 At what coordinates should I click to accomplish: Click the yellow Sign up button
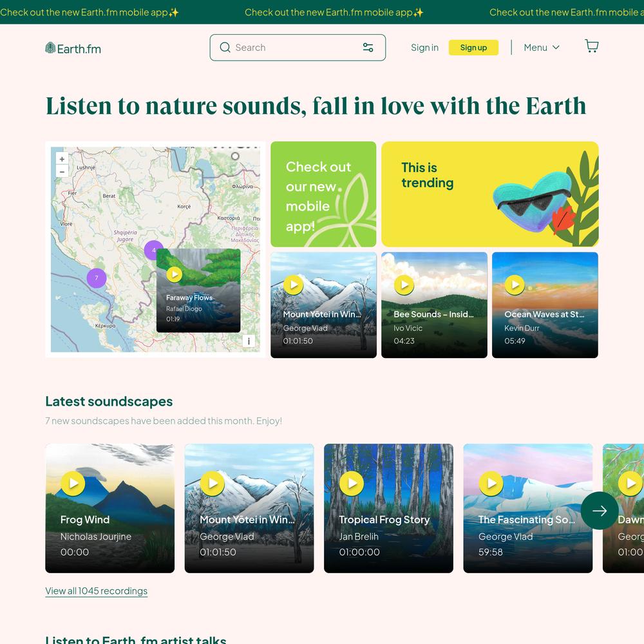[x=473, y=48]
